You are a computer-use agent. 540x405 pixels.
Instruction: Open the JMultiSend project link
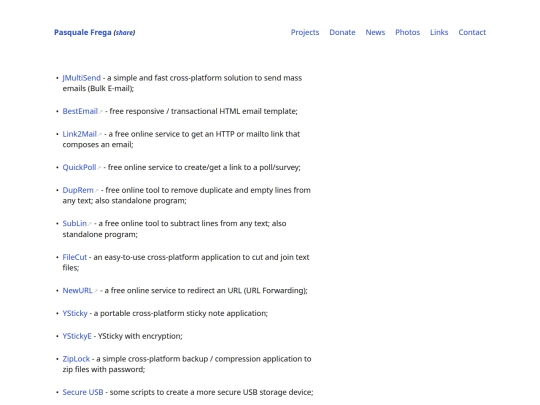point(82,78)
